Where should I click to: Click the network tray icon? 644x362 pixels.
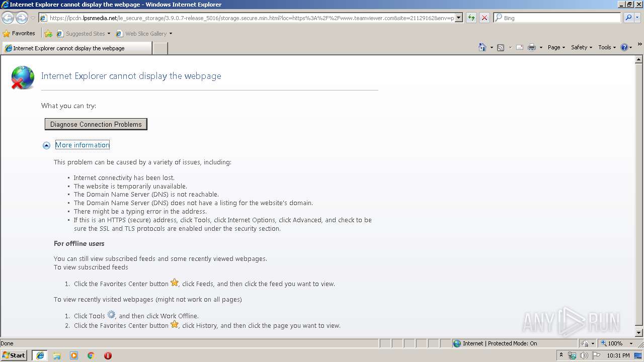(572, 355)
